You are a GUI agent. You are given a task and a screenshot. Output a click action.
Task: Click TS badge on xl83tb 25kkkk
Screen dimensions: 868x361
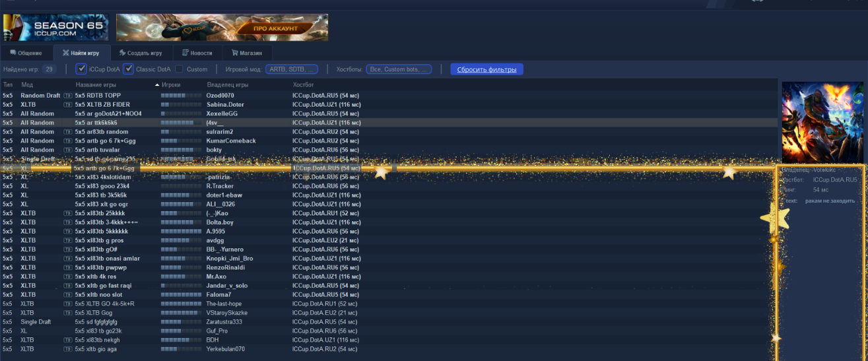tap(68, 214)
